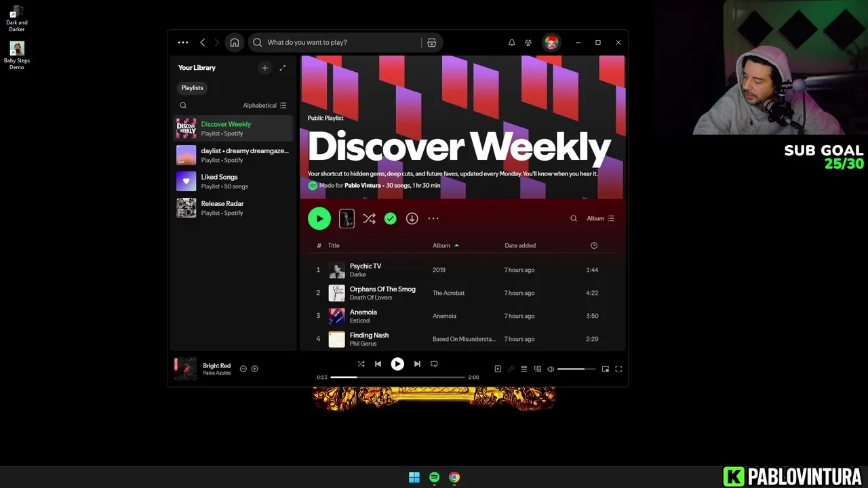Image resolution: width=868 pixels, height=488 pixels.
Task: Open artist Darkø link
Action: coord(358,274)
